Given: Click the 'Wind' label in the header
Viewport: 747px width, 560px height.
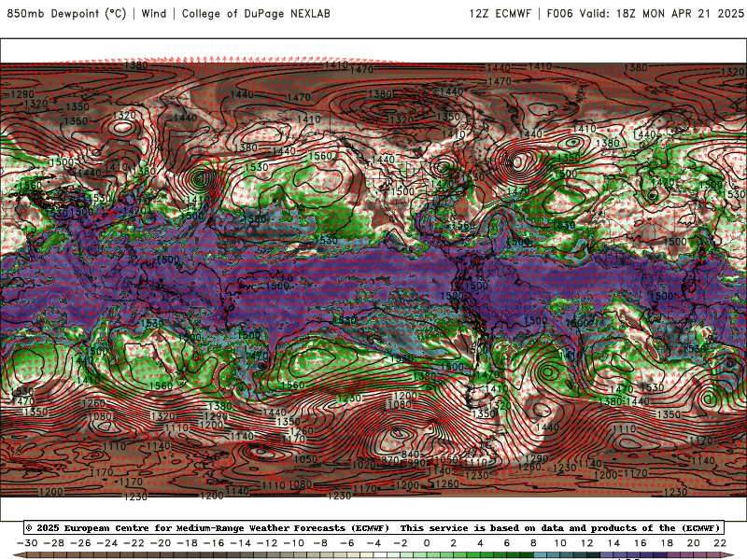Looking at the screenshot, I should click(154, 13).
